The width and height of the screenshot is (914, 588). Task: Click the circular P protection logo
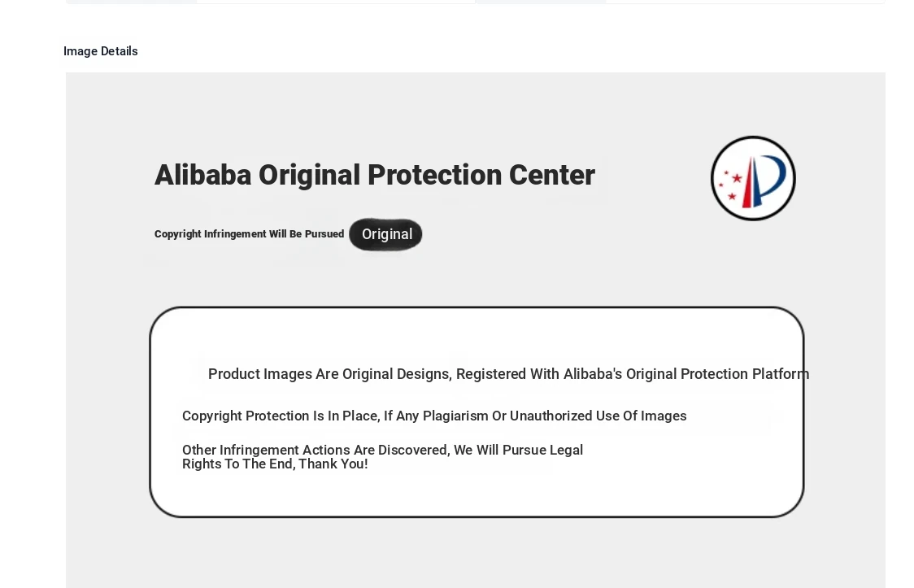coord(753,178)
